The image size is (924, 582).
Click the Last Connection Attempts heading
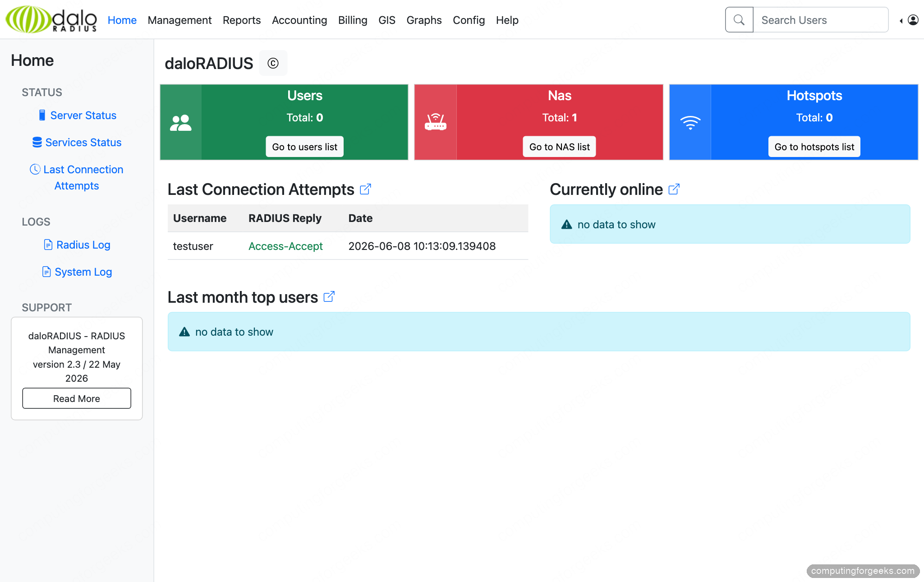coord(261,189)
